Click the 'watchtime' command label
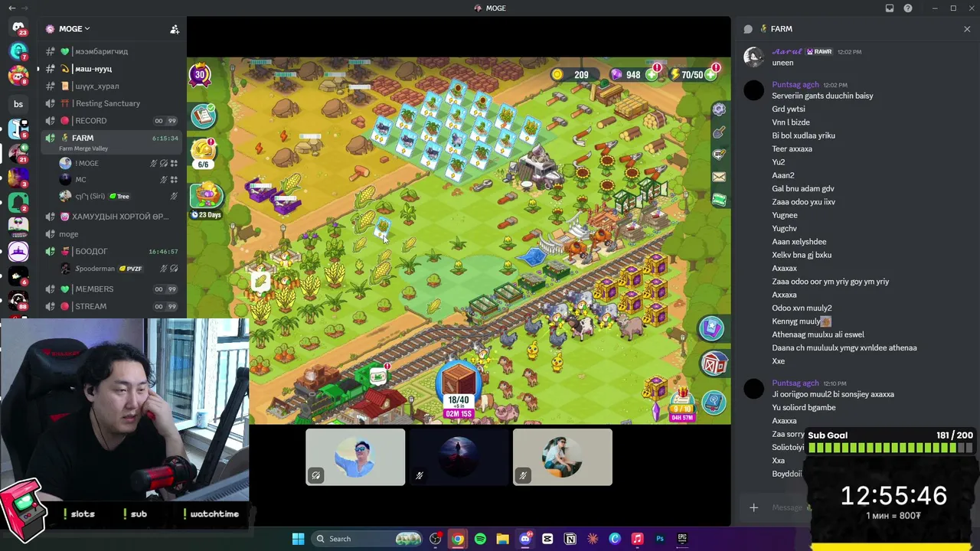 (x=214, y=514)
